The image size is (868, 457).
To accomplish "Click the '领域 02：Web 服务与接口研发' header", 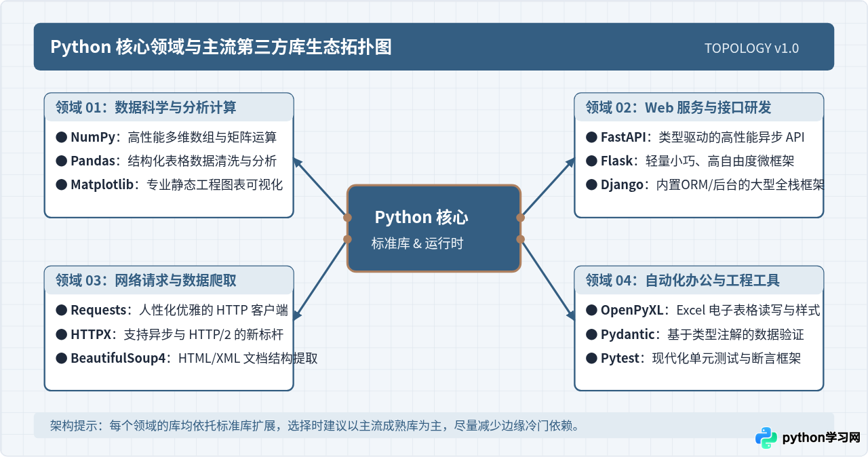I will (699, 107).
